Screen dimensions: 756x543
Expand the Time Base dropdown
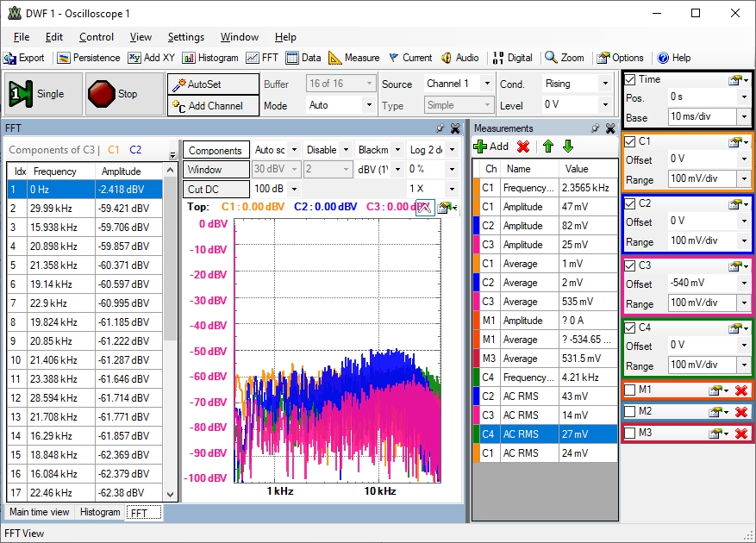click(743, 117)
